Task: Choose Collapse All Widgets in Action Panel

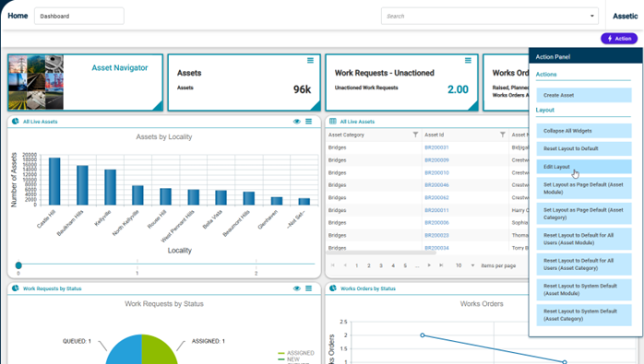Action: [584, 131]
